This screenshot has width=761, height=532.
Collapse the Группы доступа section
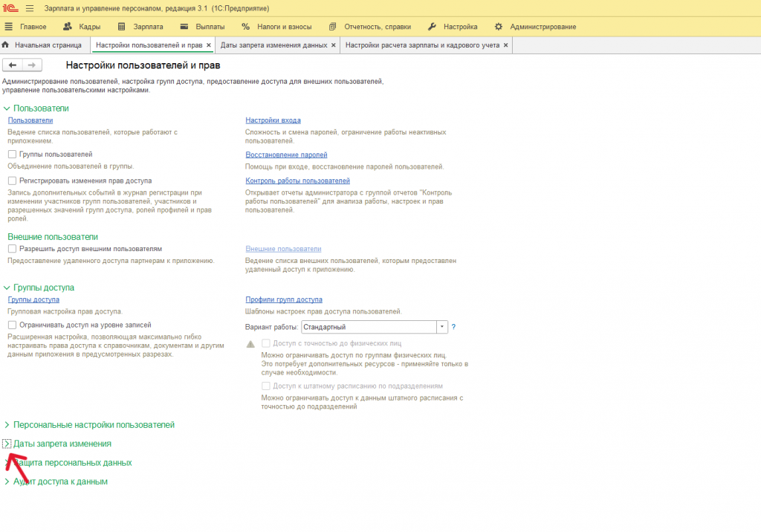7,288
